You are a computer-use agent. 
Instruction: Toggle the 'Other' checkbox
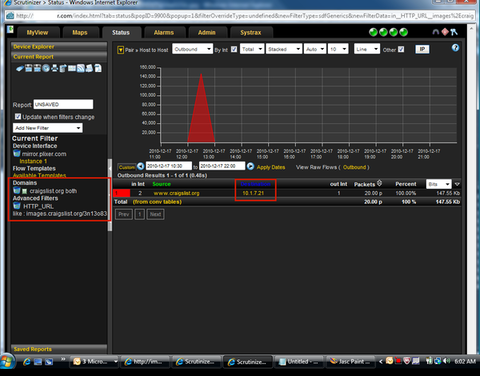coord(401,49)
